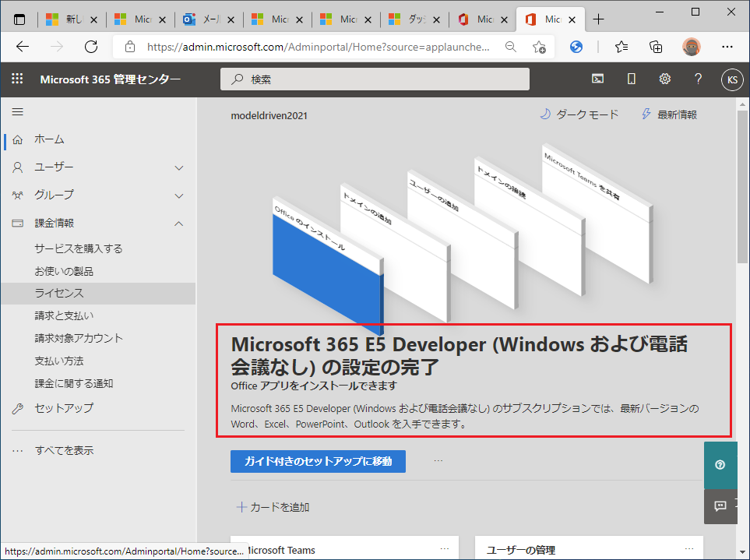
Task: Collapse the navigation hamburger menu
Action: (x=18, y=112)
